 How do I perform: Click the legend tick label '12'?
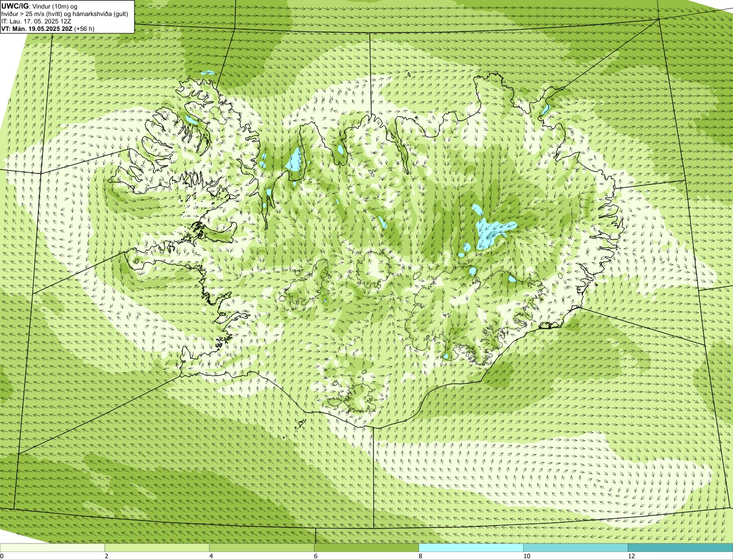tap(631, 556)
